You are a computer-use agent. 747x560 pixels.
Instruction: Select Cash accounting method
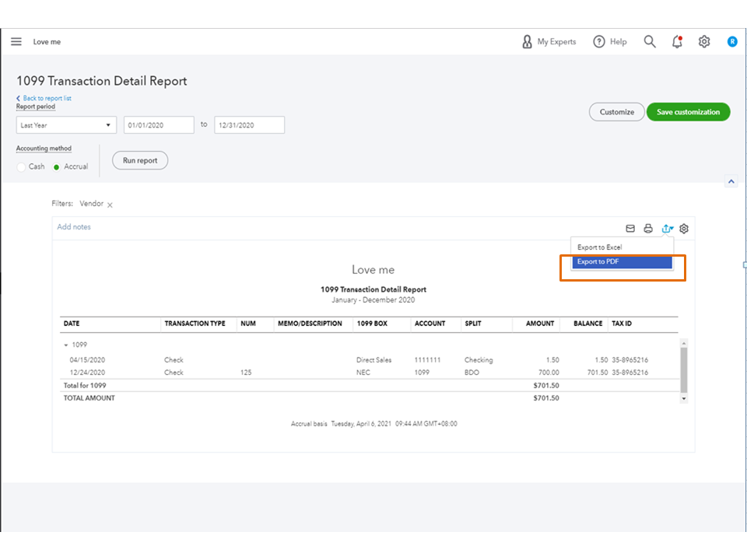[x=22, y=166]
